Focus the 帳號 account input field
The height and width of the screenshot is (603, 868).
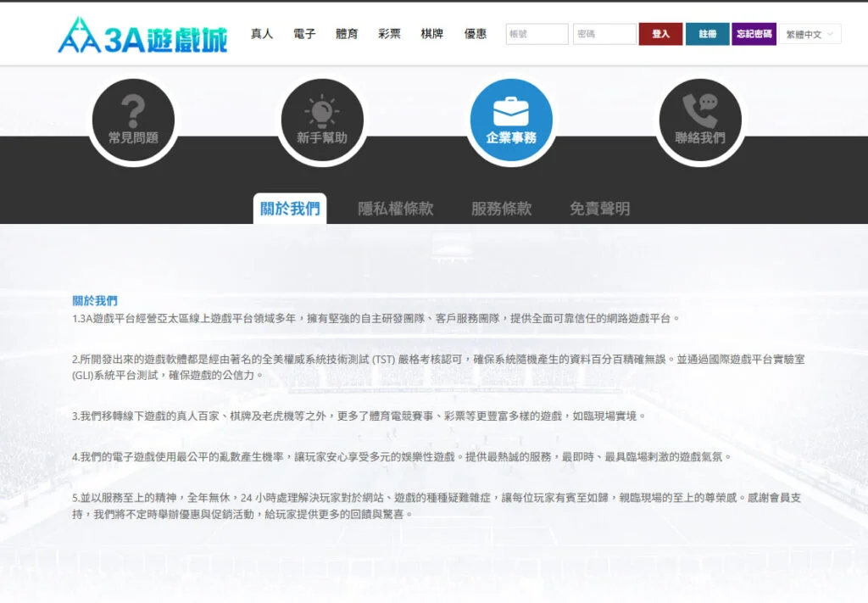click(x=537, y=34)
